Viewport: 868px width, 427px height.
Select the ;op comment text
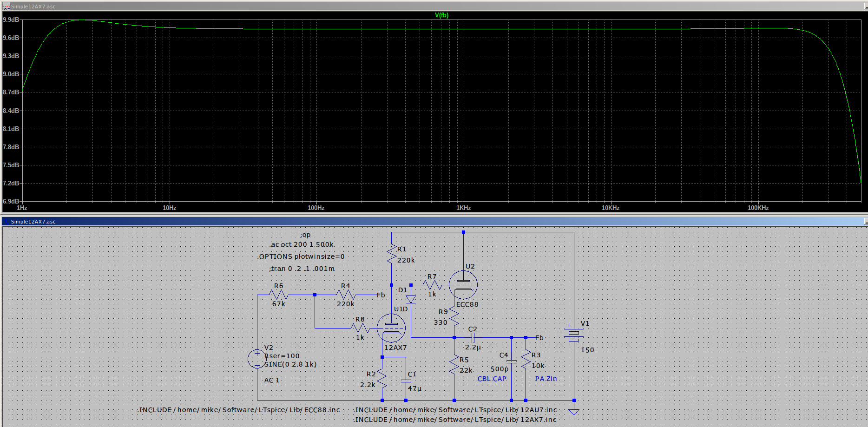point(305,235)
